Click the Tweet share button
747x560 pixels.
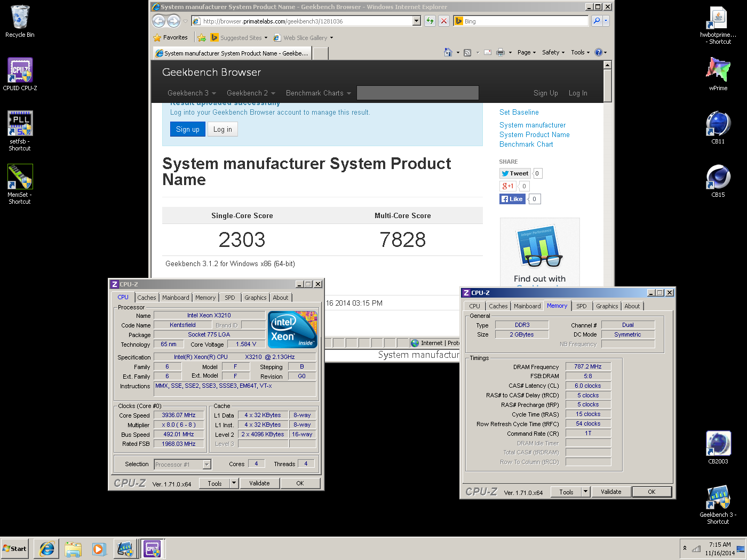coord(515,173)
